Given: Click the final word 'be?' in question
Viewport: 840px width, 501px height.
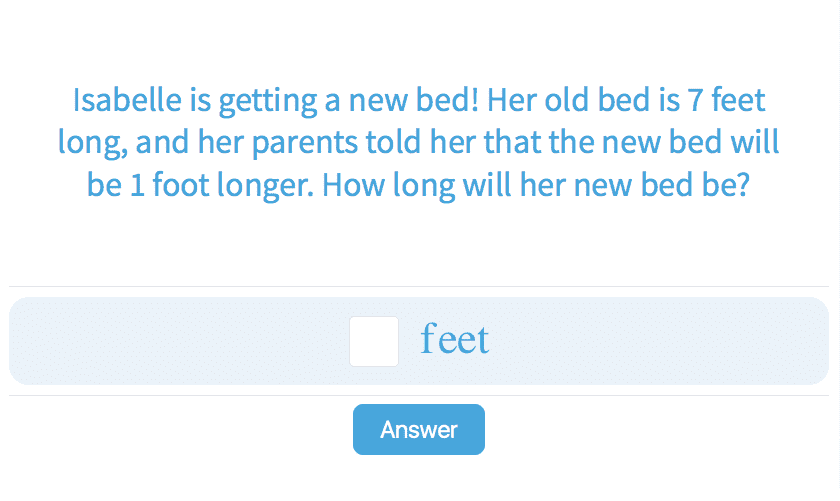Looking at the screenshot, I should 724,186.
